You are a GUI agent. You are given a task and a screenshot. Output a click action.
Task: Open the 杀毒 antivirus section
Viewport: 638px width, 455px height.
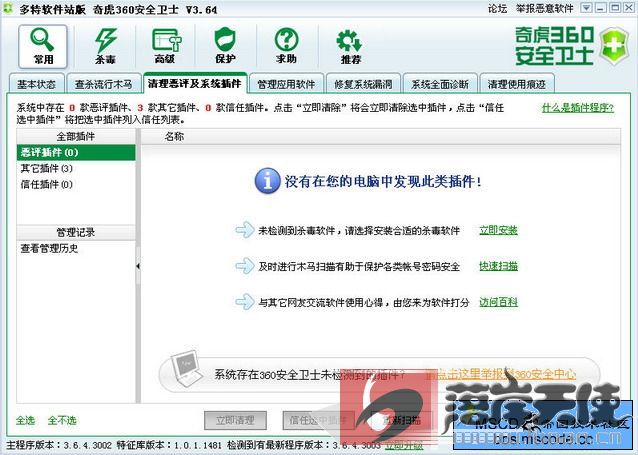pyautogui.click(x=105, y=46)
